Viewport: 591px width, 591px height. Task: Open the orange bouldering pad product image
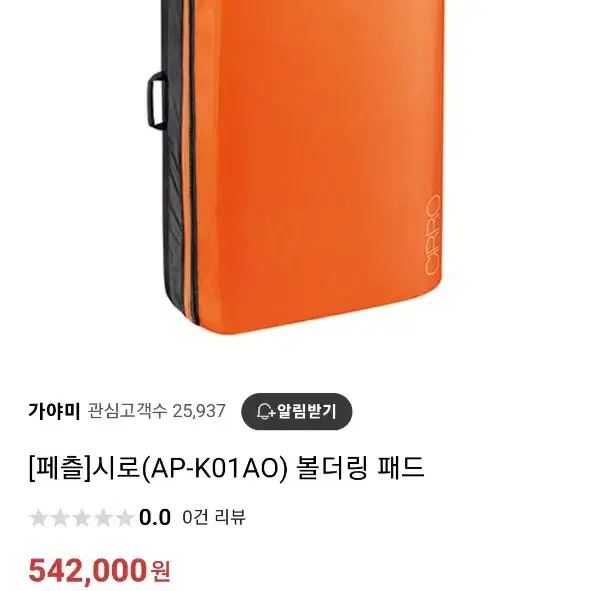[296, 167]
